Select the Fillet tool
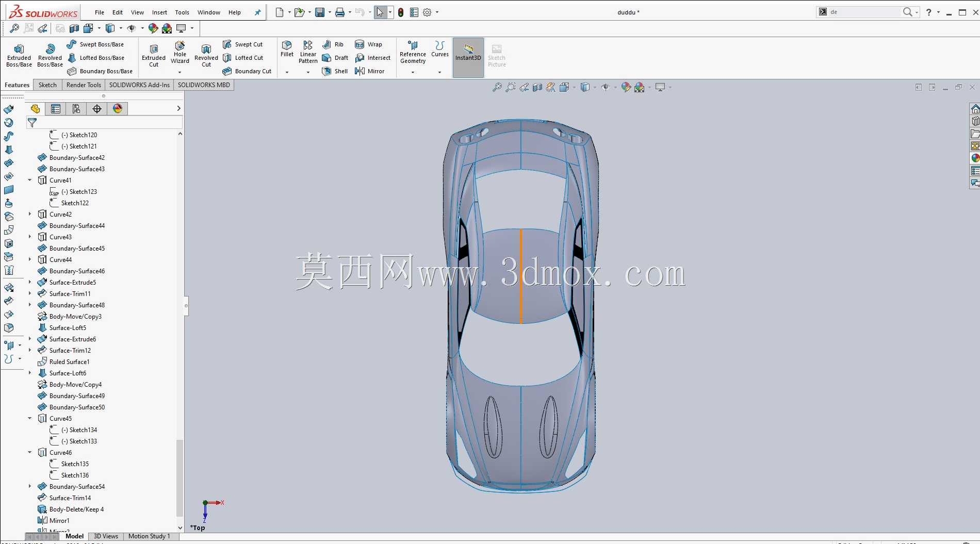The width and height of the screenshot is (980, 544). 287,49
